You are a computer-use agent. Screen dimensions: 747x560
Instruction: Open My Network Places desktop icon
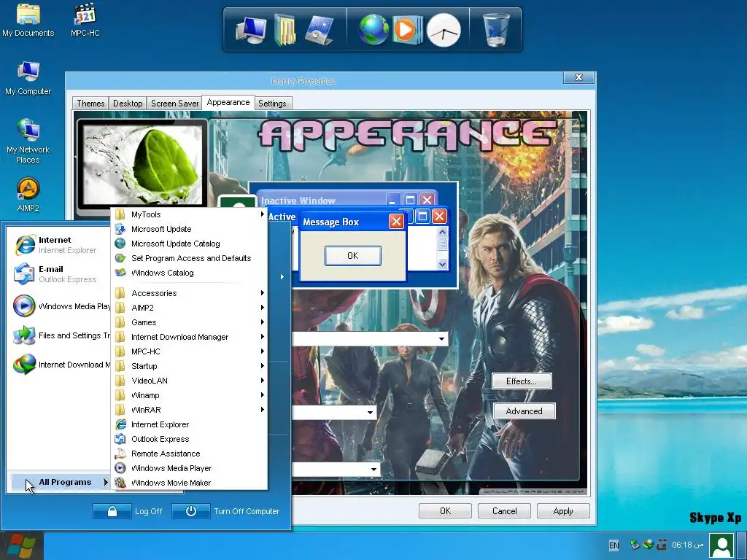point(28,141)
